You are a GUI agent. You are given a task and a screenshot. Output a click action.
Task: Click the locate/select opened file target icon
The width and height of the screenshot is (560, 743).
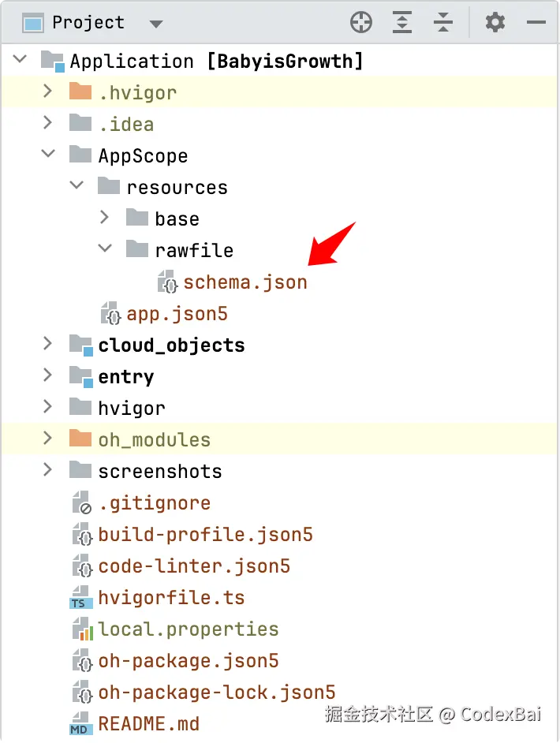361,23
